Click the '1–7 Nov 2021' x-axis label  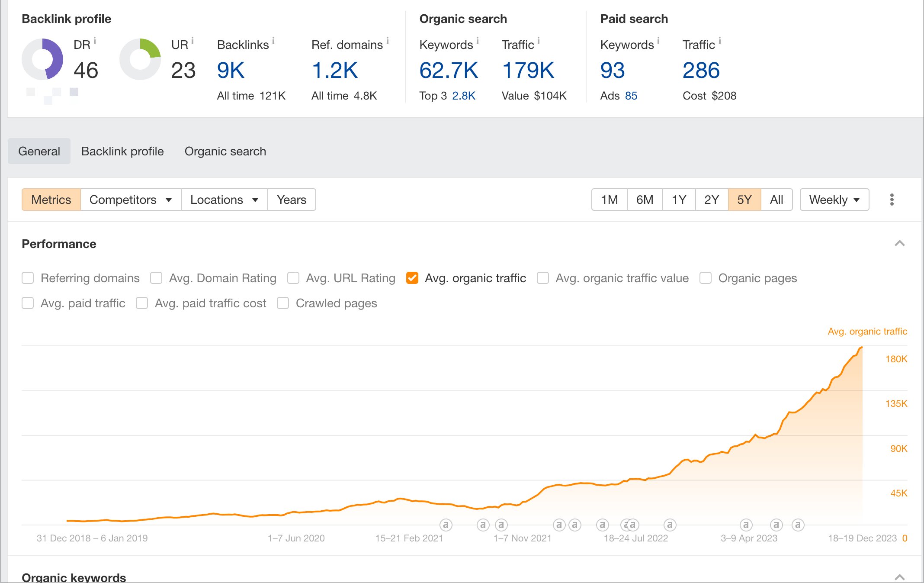523,538
